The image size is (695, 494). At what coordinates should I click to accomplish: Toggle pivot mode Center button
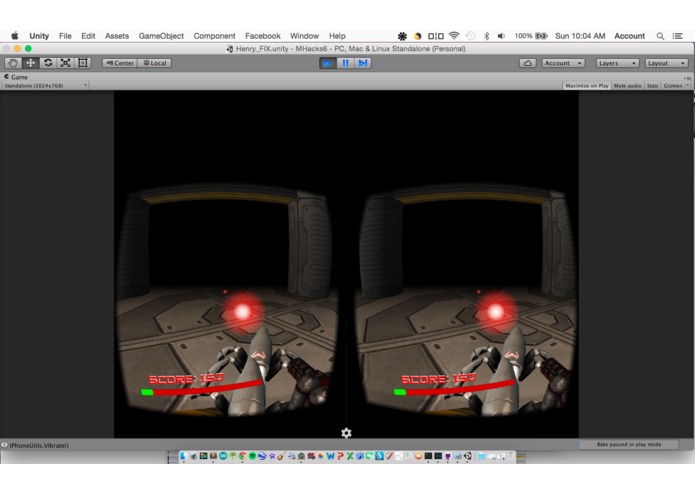coord(120,63)
